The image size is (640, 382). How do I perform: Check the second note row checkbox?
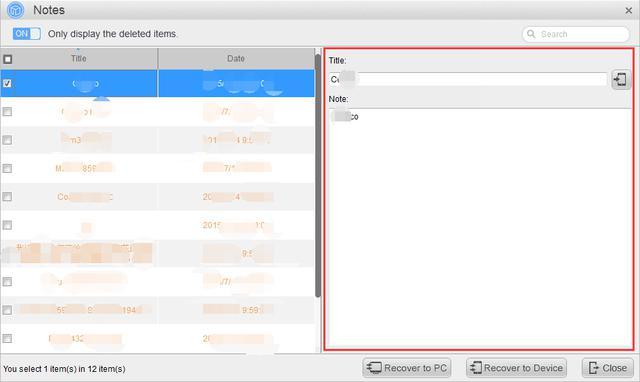coord(7,111)
